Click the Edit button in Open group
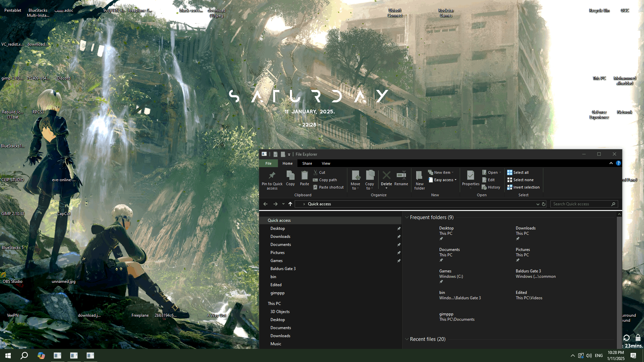The image size is (644, 362). (488, 180)
